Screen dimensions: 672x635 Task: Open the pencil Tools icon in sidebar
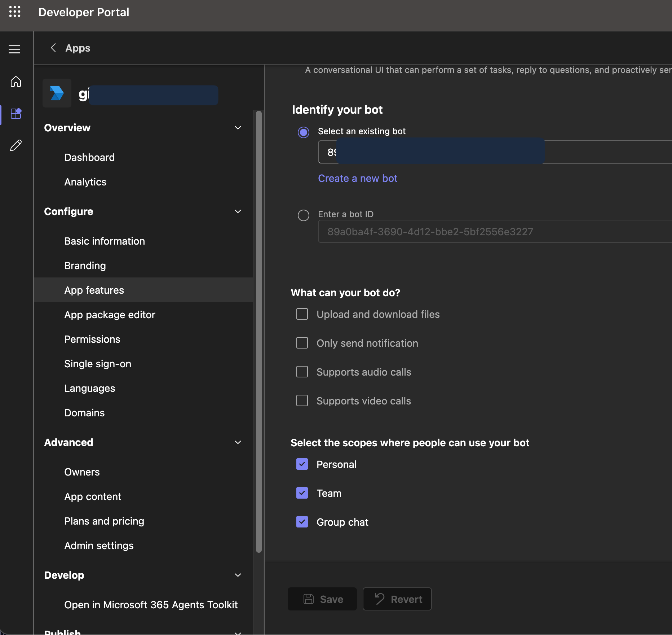[x=16, y=145]
